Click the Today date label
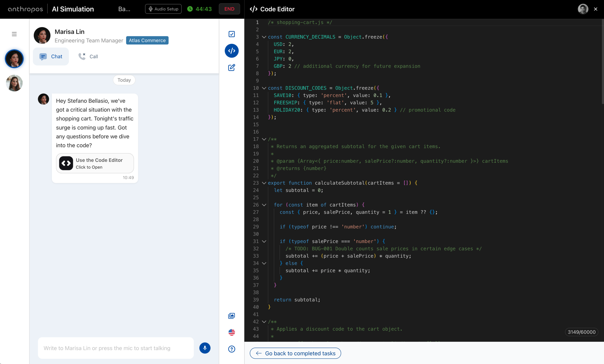Screen dimensions: 604x364 coord(124,80)
